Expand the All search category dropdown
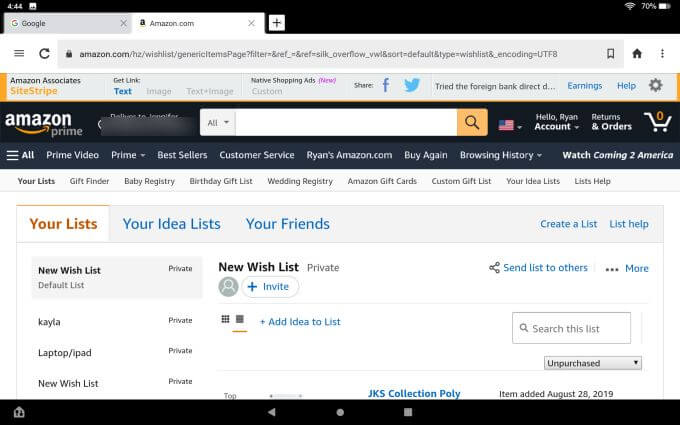680x425 pixels. tap(218, 123)
